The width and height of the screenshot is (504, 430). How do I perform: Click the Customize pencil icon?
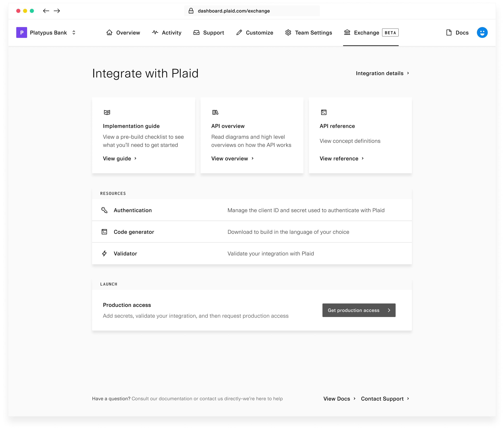pos(239,32)
